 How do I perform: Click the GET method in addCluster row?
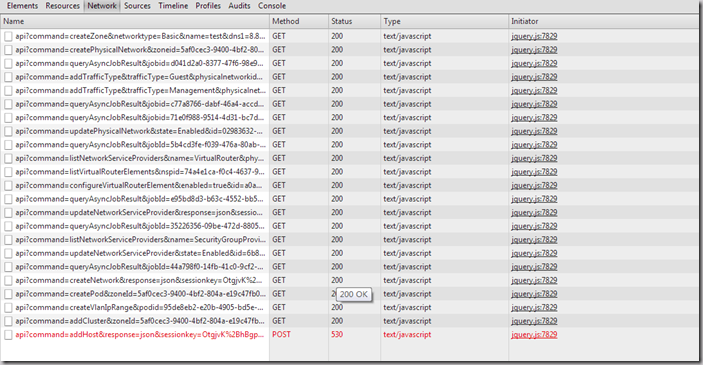[x=279, y=321]
